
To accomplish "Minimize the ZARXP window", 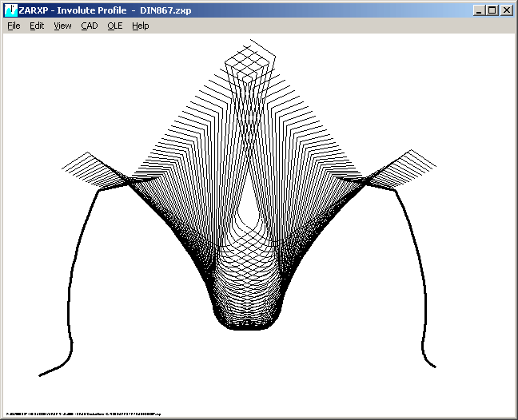I will pos(479,10).
